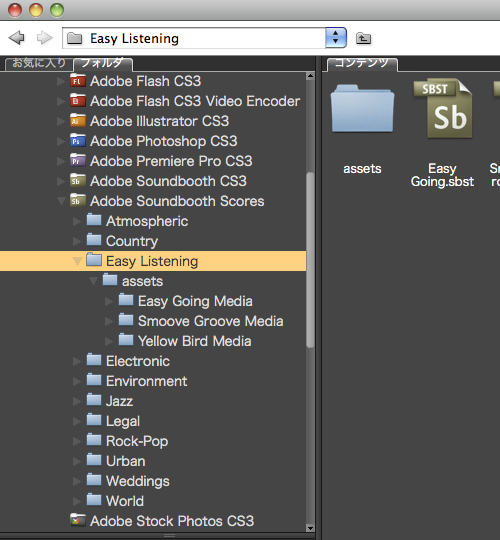This screenshot has width=500, height=540.
Task: Select the assets tree folder icon
Action: (110, 280)
